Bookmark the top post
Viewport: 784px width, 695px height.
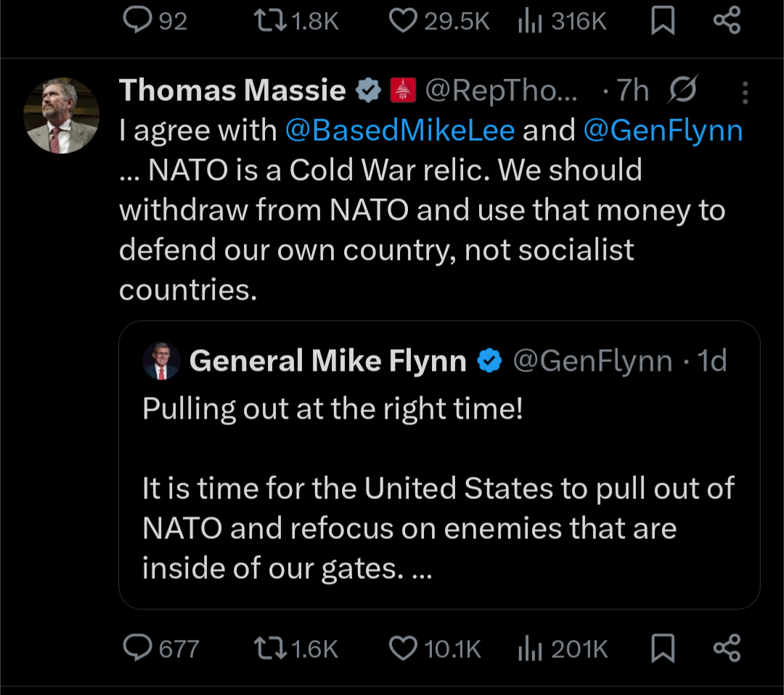click(x=662, y=21)
